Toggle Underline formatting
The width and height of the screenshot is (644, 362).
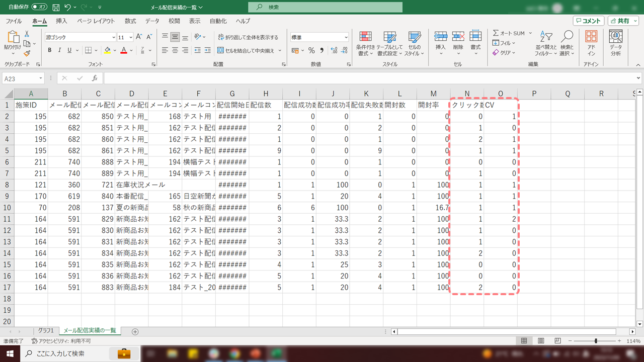tap(70, 50)
